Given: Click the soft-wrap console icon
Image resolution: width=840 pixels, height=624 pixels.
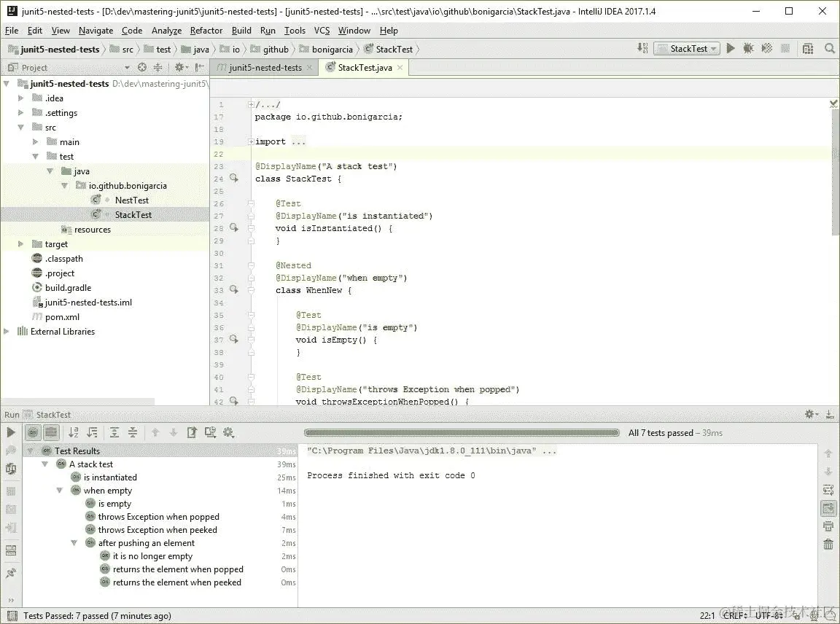Looking at the screenshot, I should click(828, 490).
